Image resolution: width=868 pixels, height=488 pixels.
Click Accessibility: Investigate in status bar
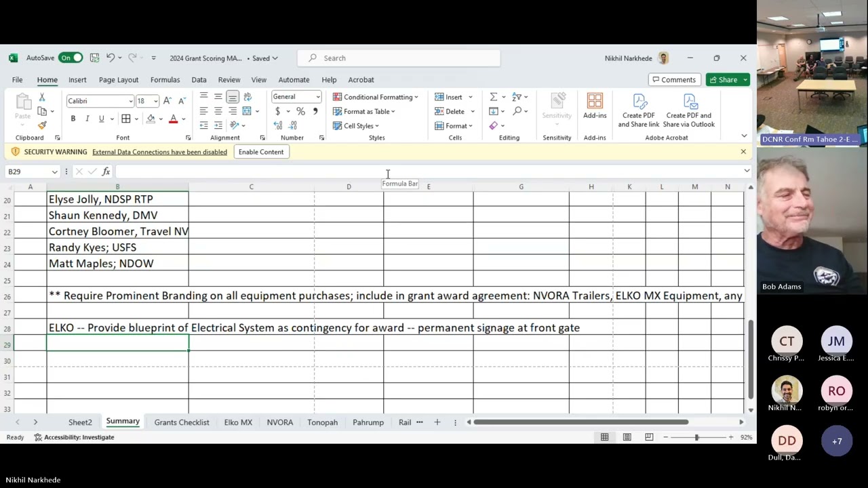coord(74,437)
